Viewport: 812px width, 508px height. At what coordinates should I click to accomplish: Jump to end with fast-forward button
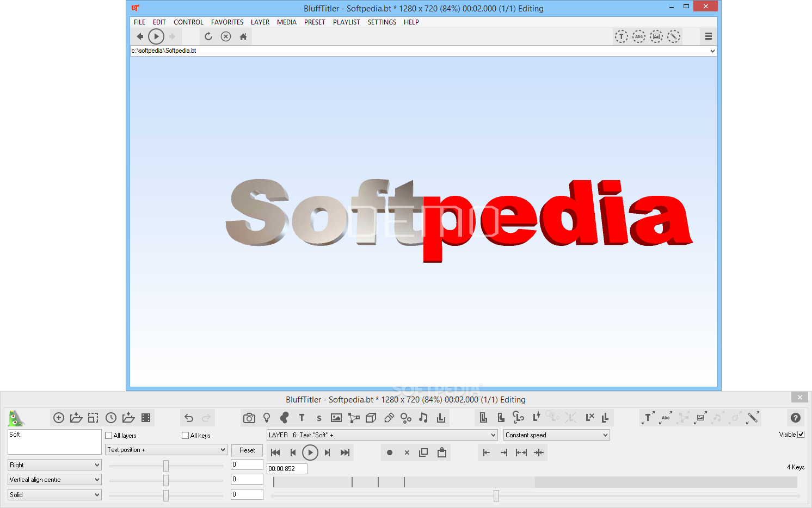(345, 453)
